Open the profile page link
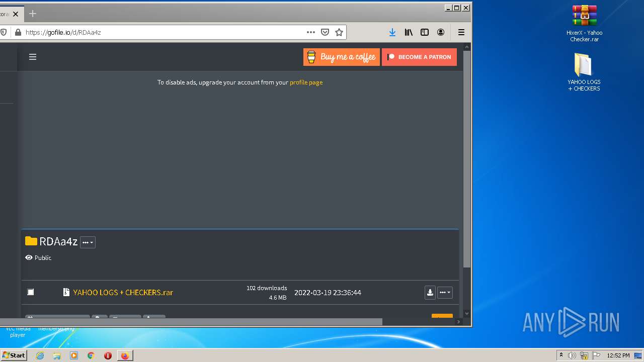 coord(306,82)
